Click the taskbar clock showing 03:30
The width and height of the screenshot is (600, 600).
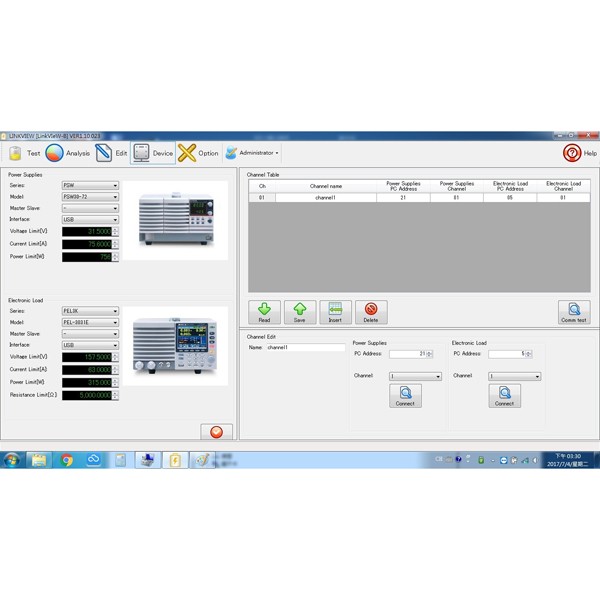[568, 460]
